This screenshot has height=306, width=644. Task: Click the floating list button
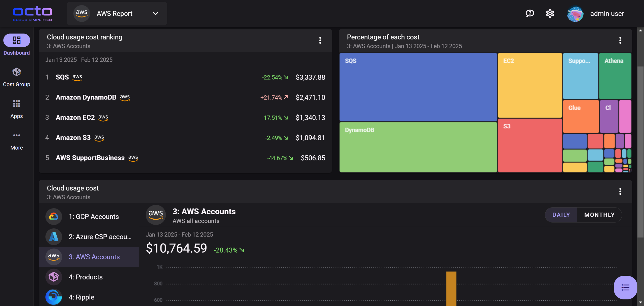(625, 287)
